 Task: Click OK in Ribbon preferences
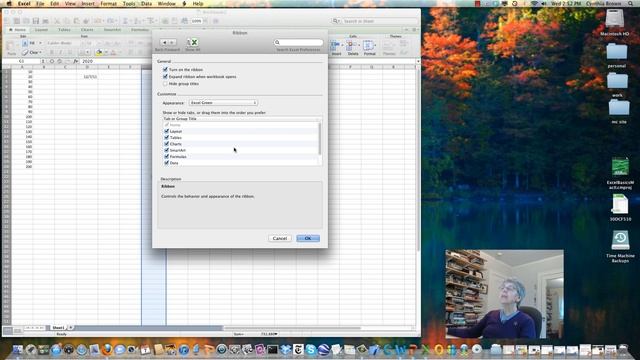click(308, 238)
